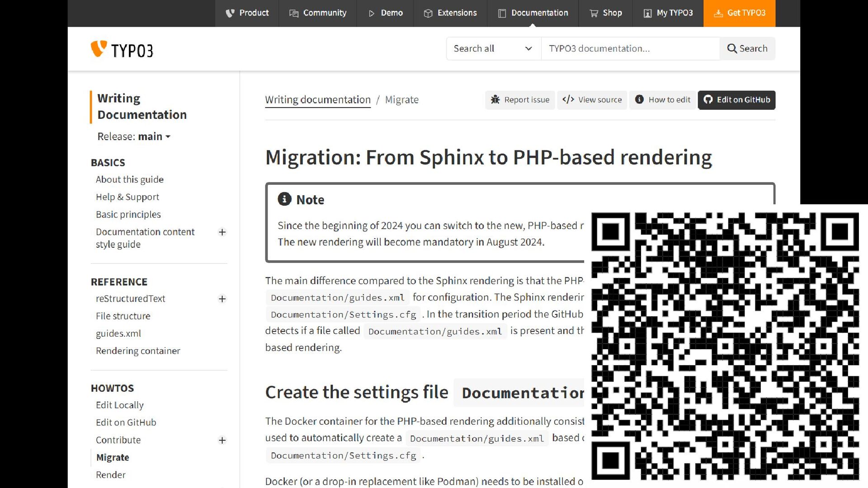Click the Demo play icon
Screen dimensions: 868x488
pyautogui.click(x=372, y=13)
